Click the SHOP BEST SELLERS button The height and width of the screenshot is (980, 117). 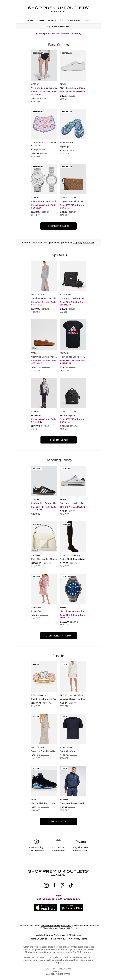point(58,226)
